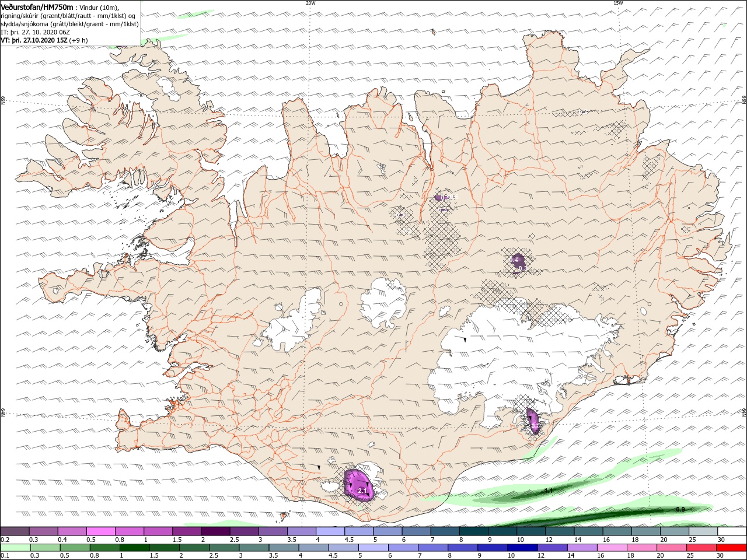This screenshot has height=560, width=747.
Task: Pick upper legend pale grey swatch at 25
Action: [703, 531]
